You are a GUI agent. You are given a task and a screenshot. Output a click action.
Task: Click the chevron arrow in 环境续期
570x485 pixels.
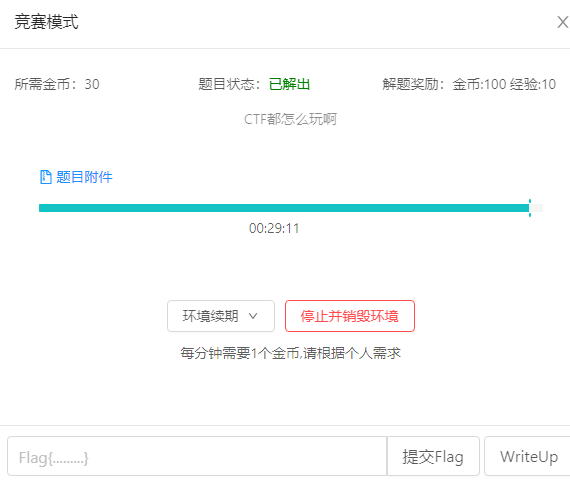pyautogui.click(x=253, y=316)
